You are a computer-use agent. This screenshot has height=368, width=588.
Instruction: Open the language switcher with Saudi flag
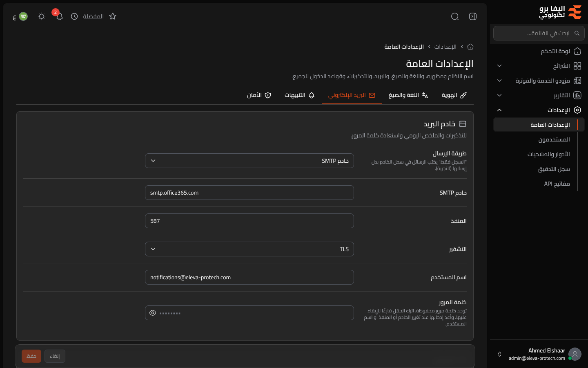click(x=20, y=16)
